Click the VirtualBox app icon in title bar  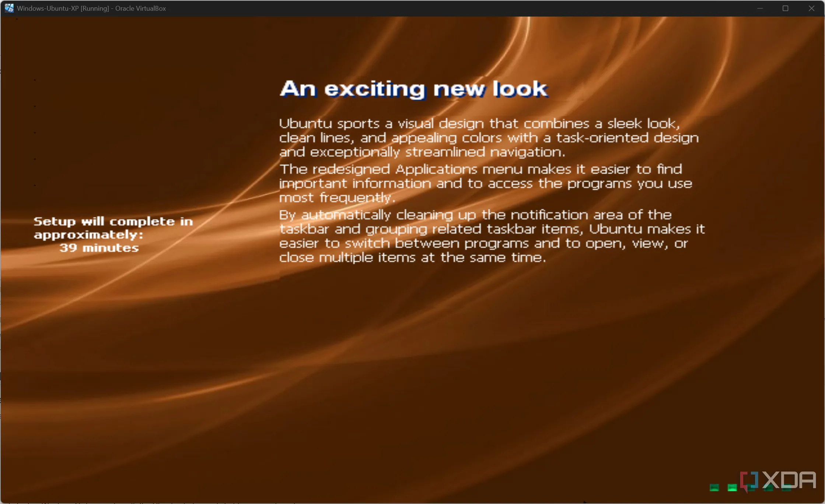9,8
